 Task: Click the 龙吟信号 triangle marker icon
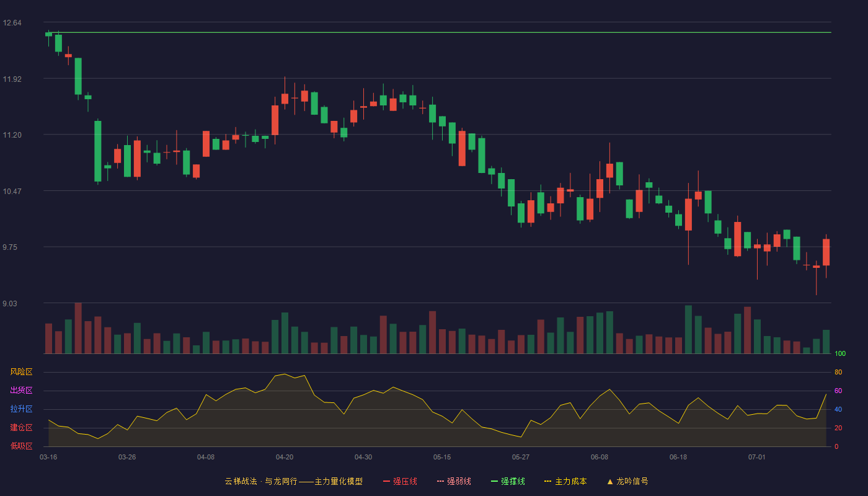pyautogui.click(x=609, y=481)
